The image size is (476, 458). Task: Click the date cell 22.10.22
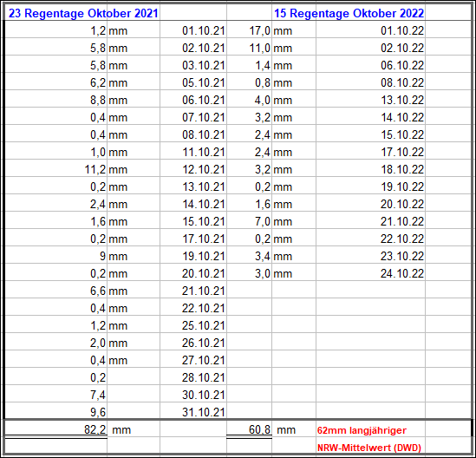click(x=402, y=239)
